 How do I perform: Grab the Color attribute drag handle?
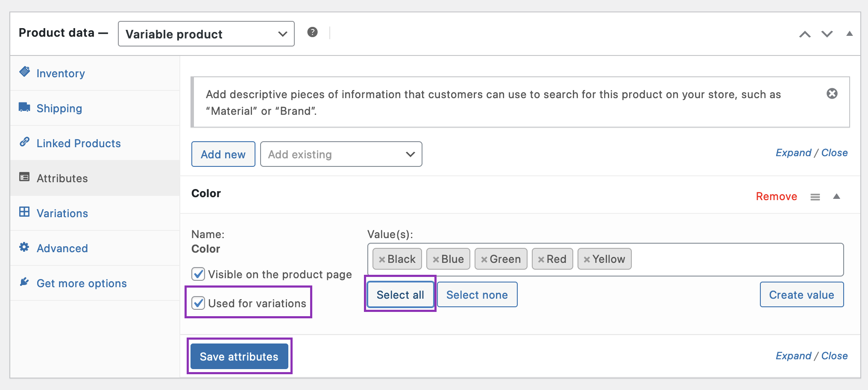tap(815, 197)
